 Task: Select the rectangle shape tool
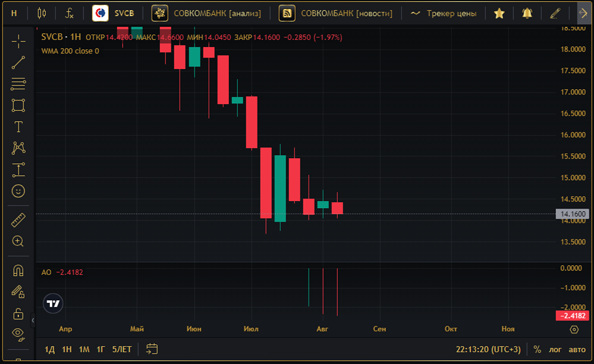click(18, 105)
